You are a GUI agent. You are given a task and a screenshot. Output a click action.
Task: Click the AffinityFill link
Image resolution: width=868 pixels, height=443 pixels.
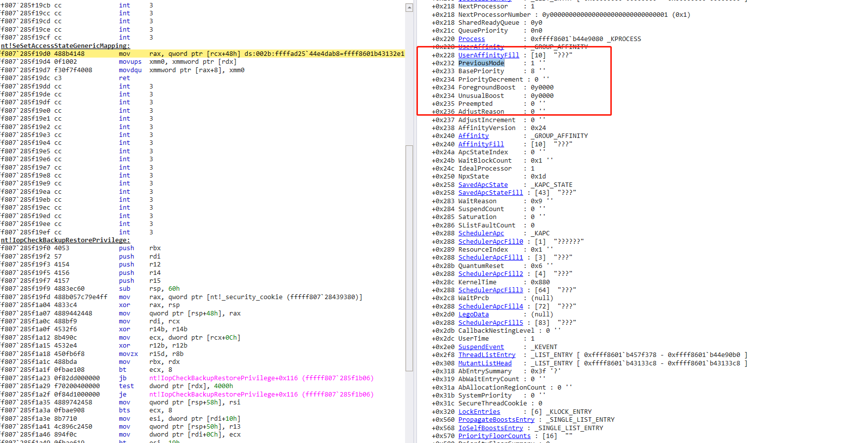pos(481,144)
